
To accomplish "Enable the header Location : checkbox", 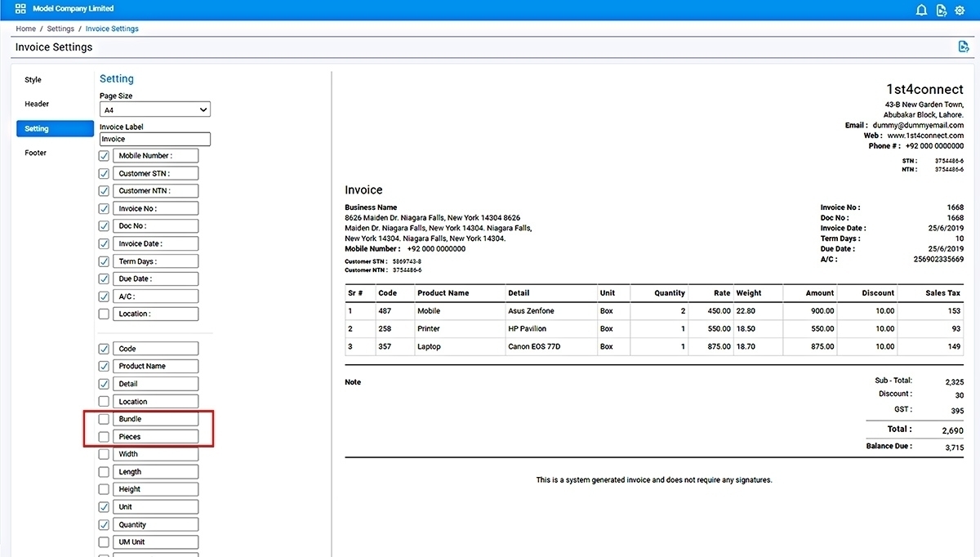I will [104, 314].
